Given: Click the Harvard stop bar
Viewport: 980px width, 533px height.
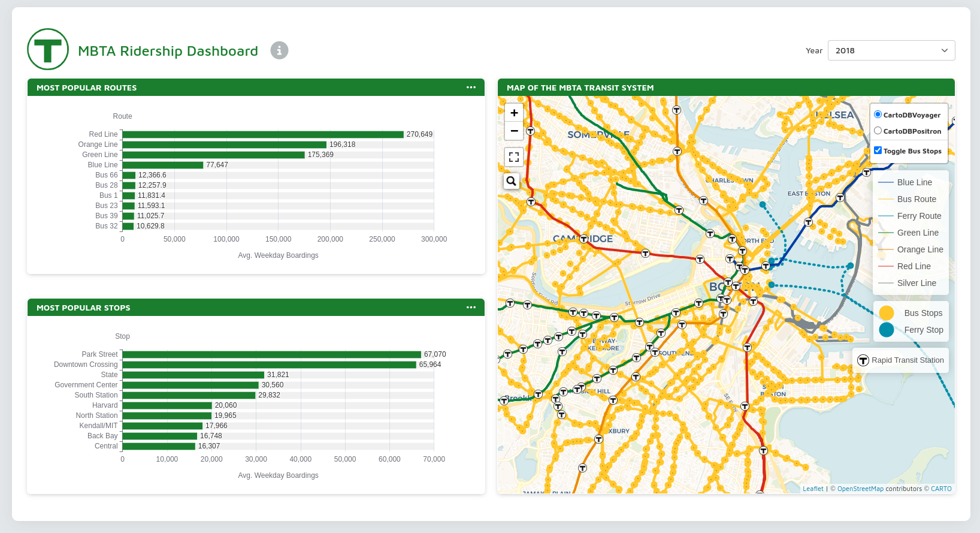Looking at the screenshot, I should [167, 405].
